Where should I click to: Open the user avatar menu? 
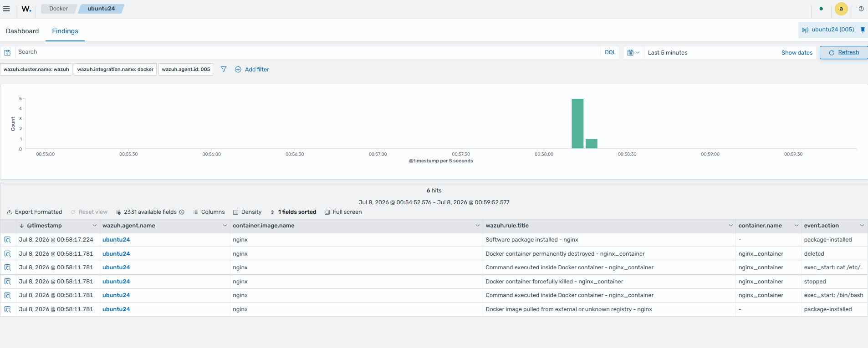pyautogui.click(x=841, y=9)
